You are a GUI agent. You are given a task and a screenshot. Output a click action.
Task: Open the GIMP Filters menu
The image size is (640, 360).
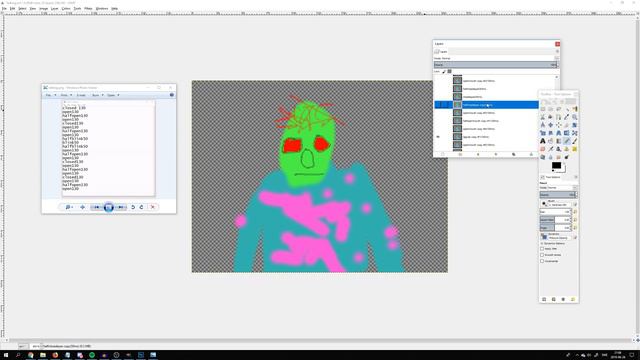pos(88,8)
